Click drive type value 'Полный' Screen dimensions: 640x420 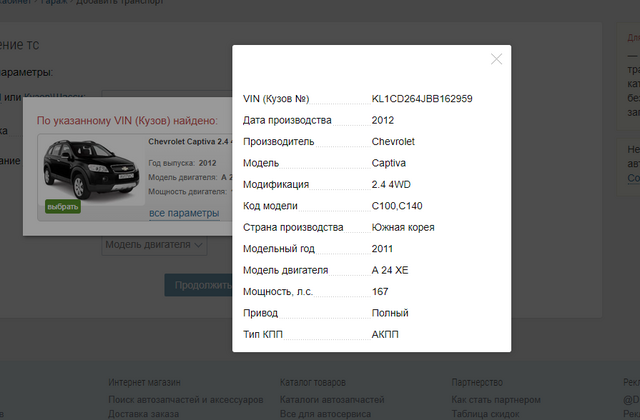(390, 313)
